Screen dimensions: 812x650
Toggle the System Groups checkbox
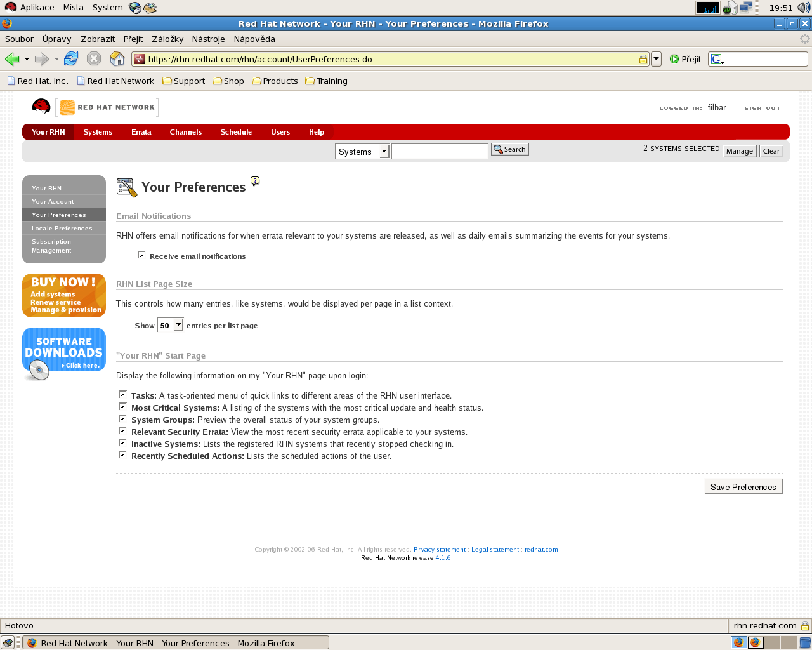pos(122,419)
